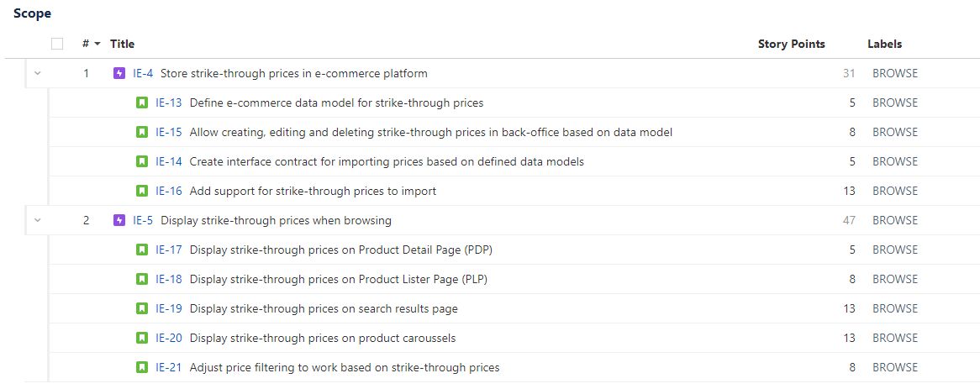Click the green story icon beside IE-15
Viewport: 980px width, 389px height.
pos(142,133)
